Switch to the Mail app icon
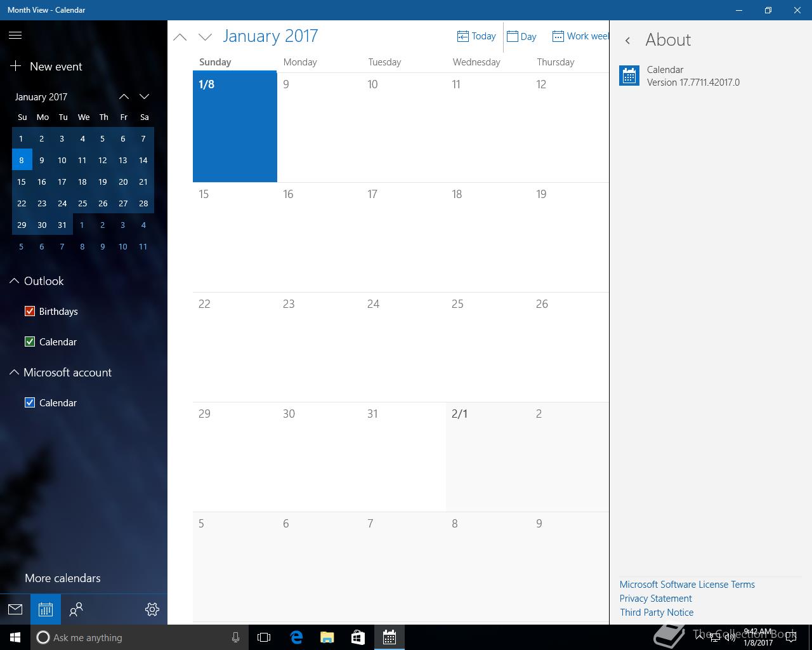 point(15,609)
